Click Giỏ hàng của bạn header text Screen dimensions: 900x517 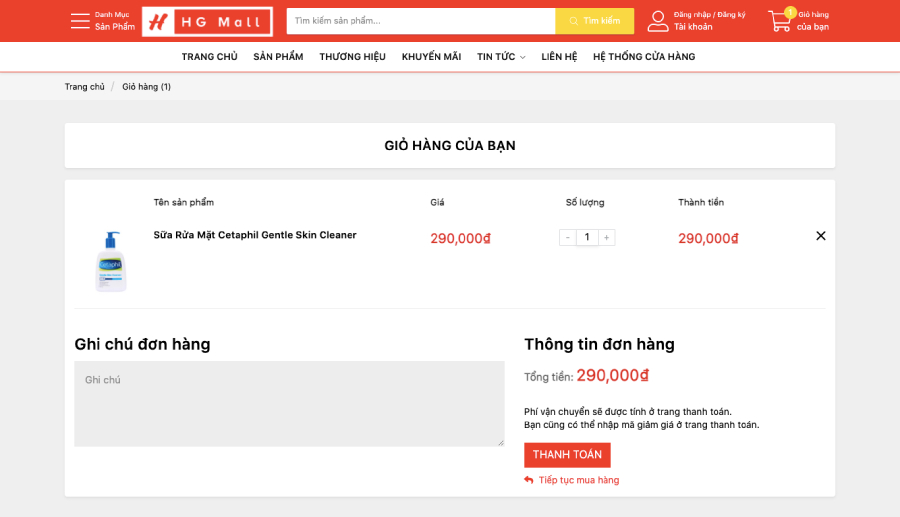pos(813,21)
